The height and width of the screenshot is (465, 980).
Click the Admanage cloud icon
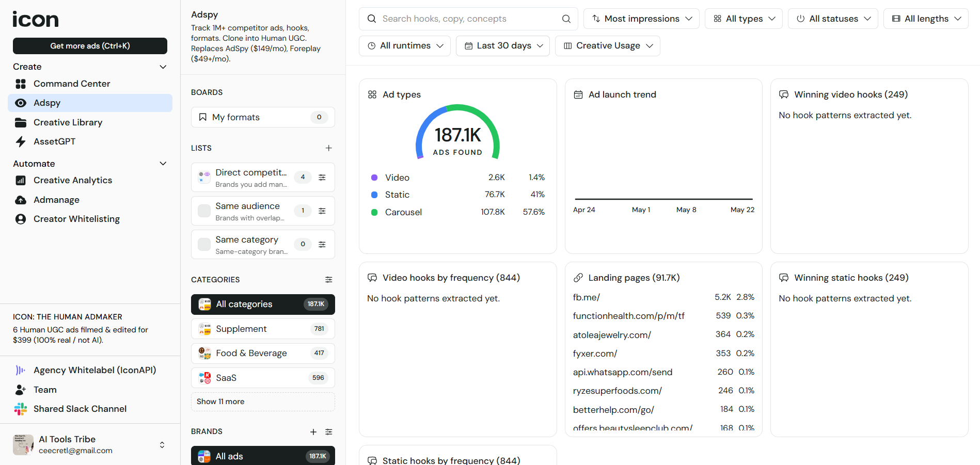click(21, 200)
